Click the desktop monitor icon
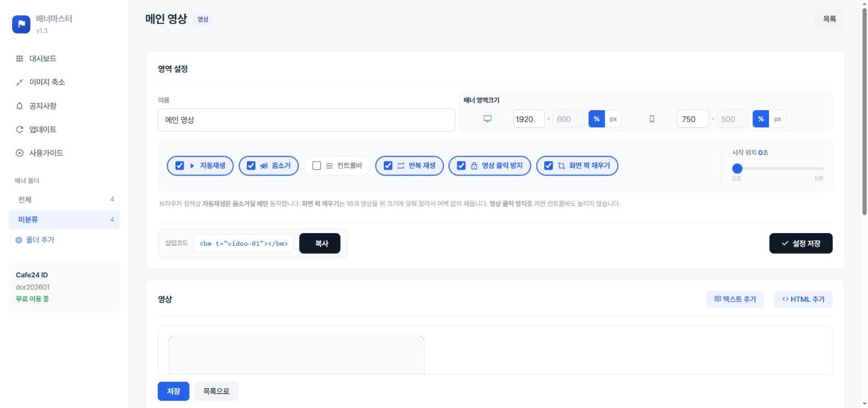 [488, 119]
